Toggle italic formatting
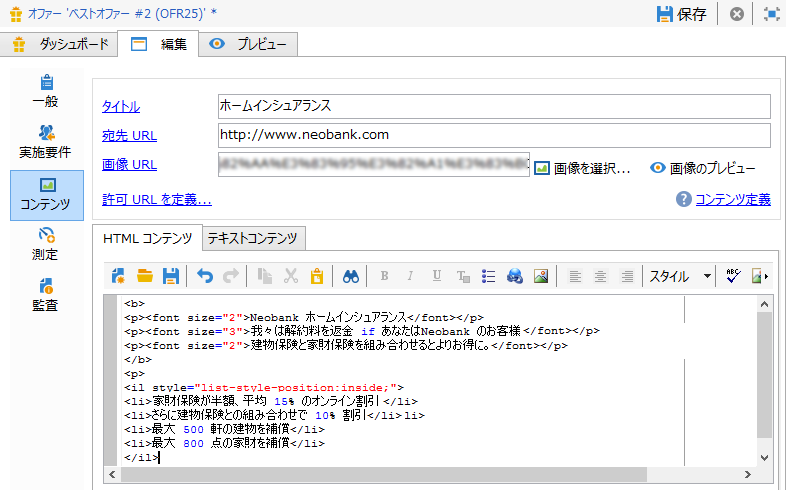 (x=410, y=276)
